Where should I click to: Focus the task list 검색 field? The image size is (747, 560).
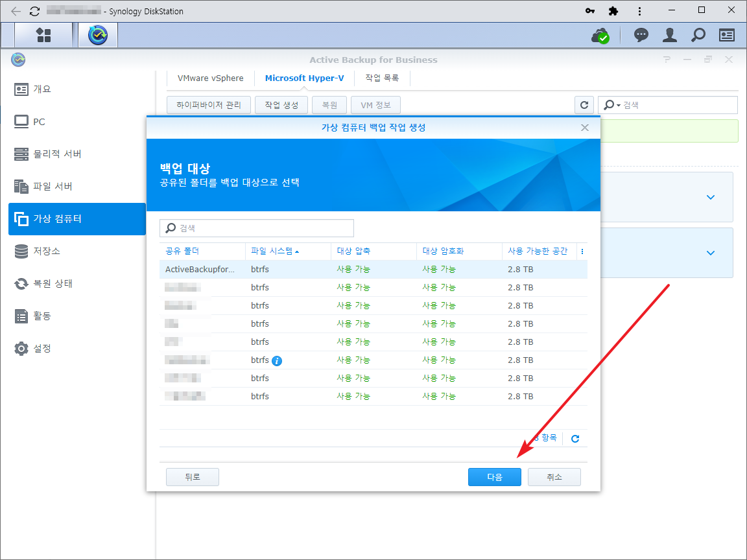[667, 105]
